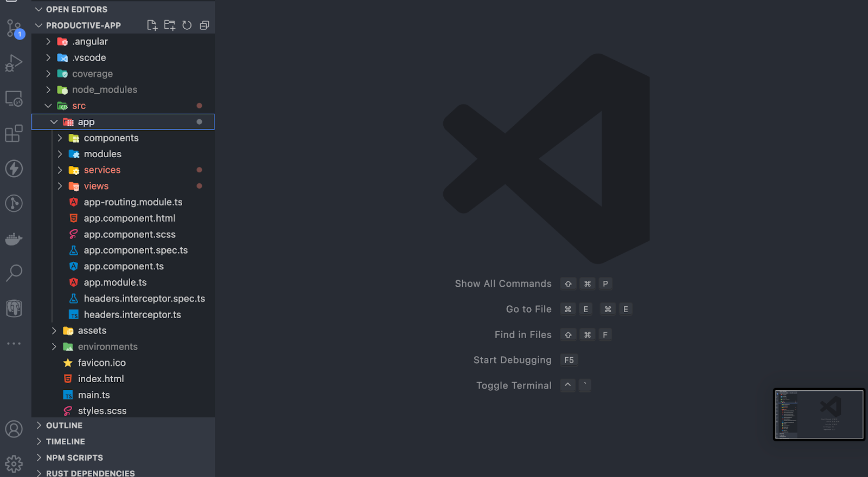Open the Search magnifier icon
The height and width of the screenshot is (477, 868).
tap(14, 273)
